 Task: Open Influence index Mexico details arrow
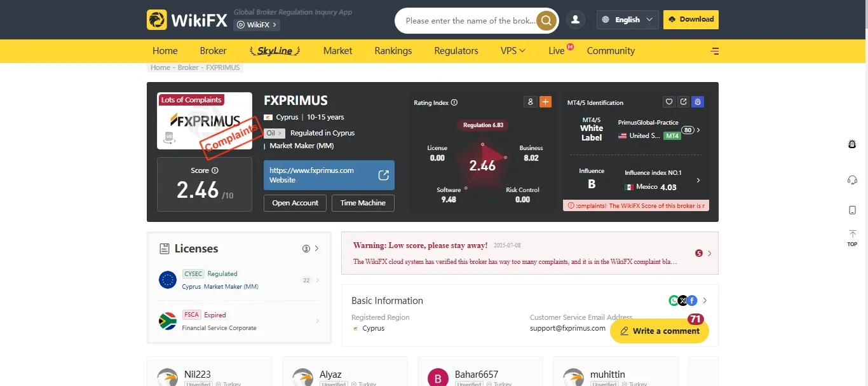click(698, 180)
